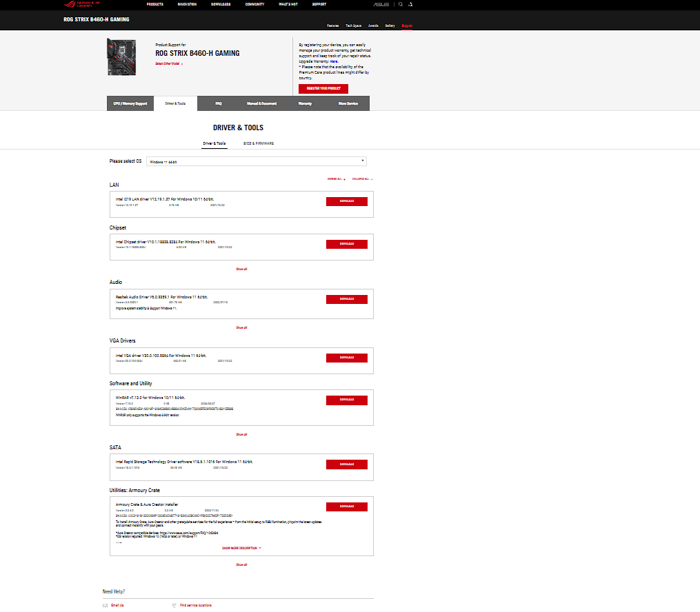Show all under Software and Utility
This screenshot has height=612, width=700.
pos(241,434)
